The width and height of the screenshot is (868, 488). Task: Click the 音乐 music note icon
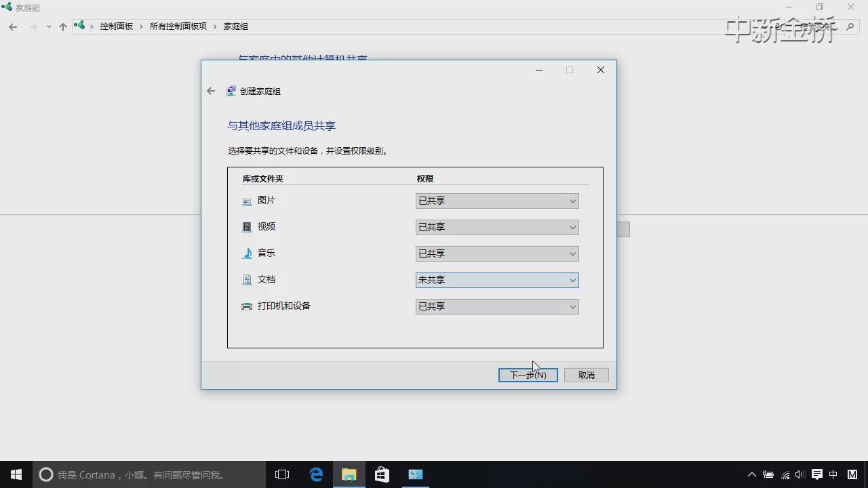click(247, 253)
